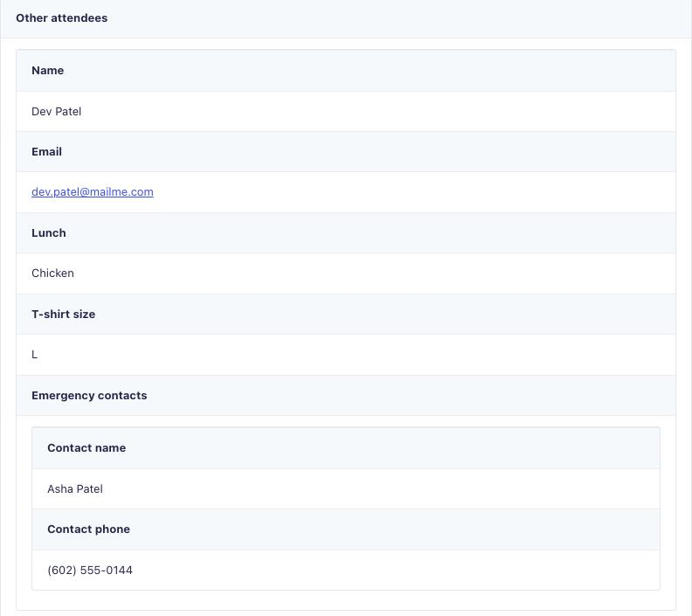Open the dev.patel@mailme.com email link
The height and width of the screenshot is (616, 692).
pyautogui.click(x=93, y=192)
